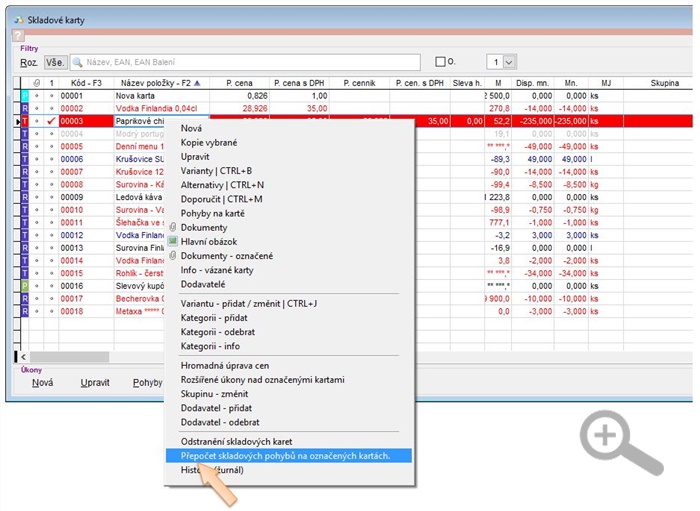Select Doporučit | CTRL+M menu entry

(x=221, y=199)
